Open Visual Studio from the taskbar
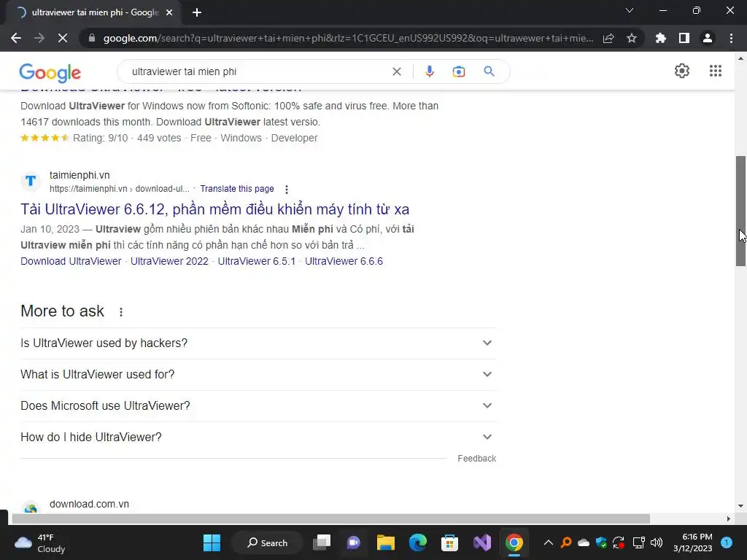Screen dimensions: 747x560 [481, 542]
